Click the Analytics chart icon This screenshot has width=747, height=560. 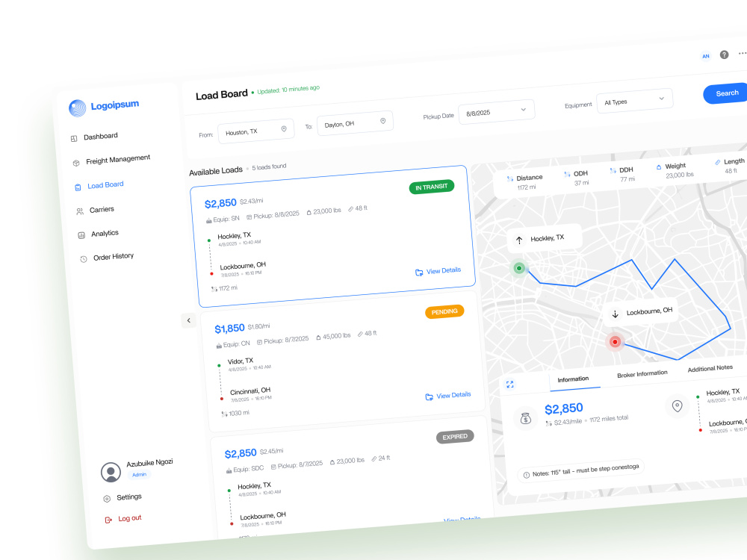tap(81, 235)
